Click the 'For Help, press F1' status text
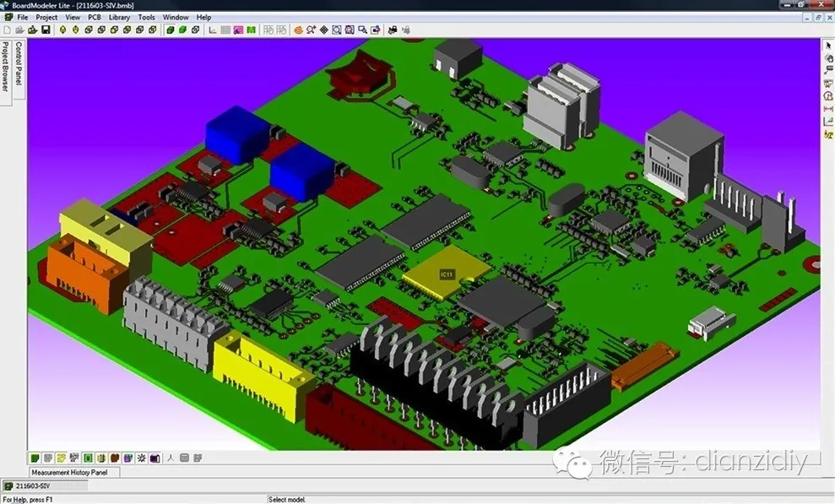This screenshot has width=835, height=504. tap(28, 500)
